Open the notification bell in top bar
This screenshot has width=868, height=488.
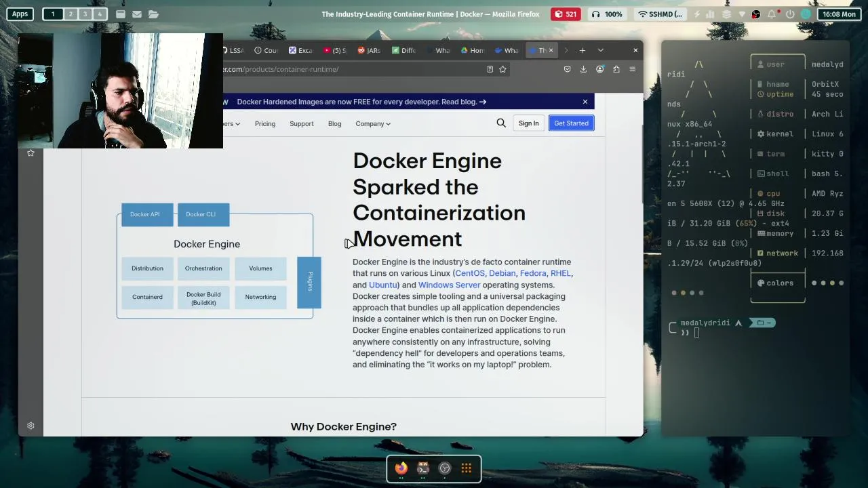point(772,14)
